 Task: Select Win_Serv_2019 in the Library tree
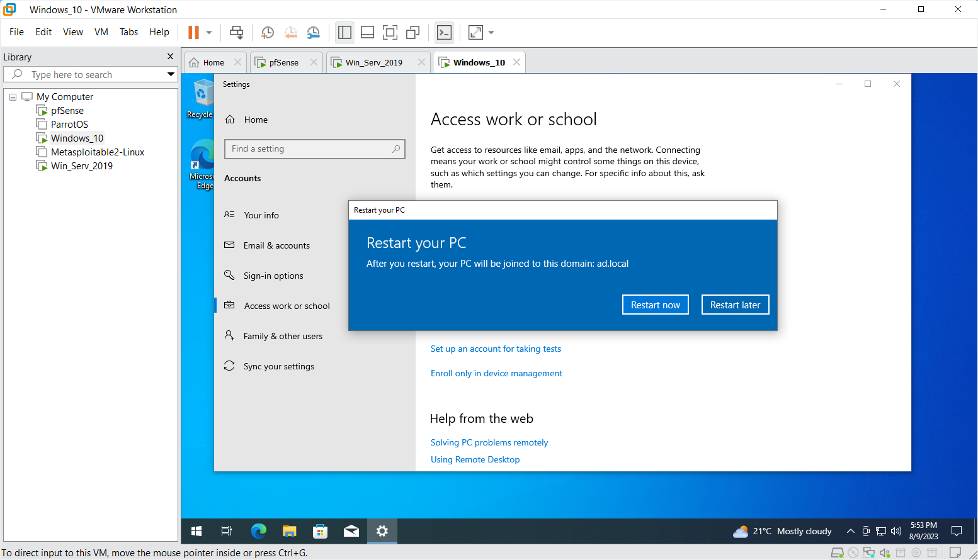[82, 166]
